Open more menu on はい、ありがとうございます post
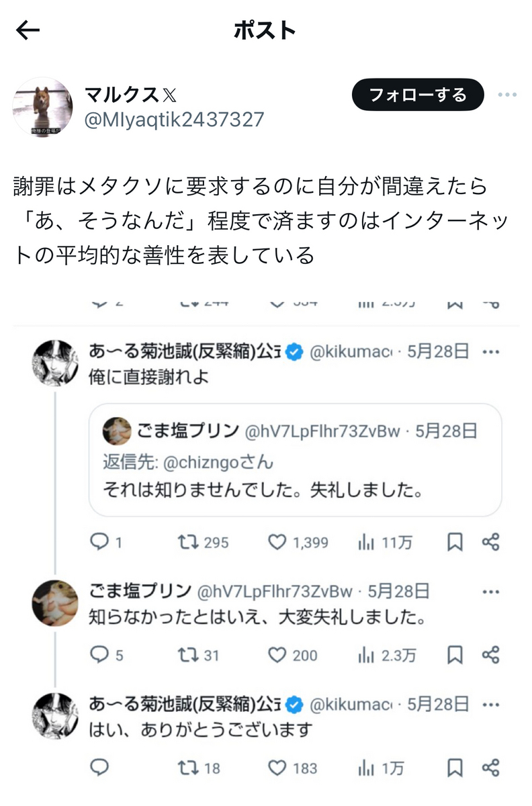 point(491,704)
